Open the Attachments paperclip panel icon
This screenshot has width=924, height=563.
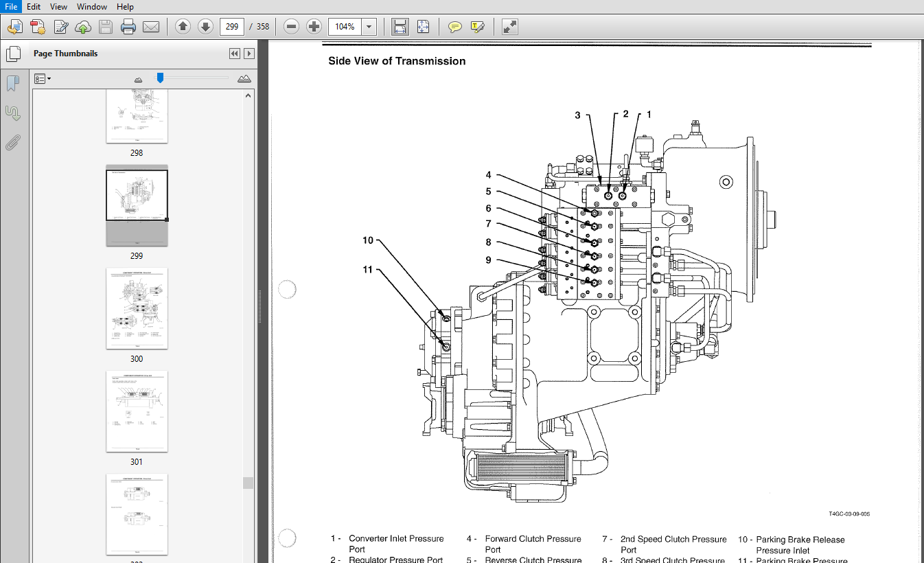pos(12,142)
